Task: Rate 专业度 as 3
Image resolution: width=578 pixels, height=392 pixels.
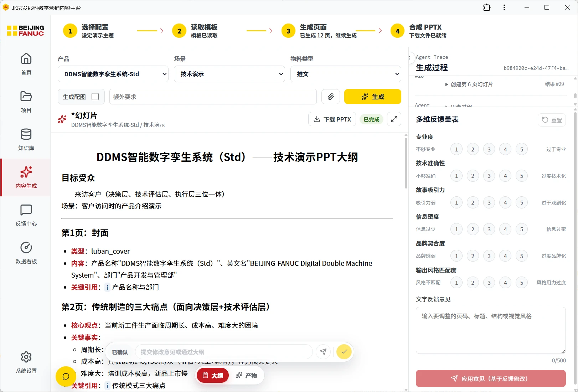Action: (489, 149)
